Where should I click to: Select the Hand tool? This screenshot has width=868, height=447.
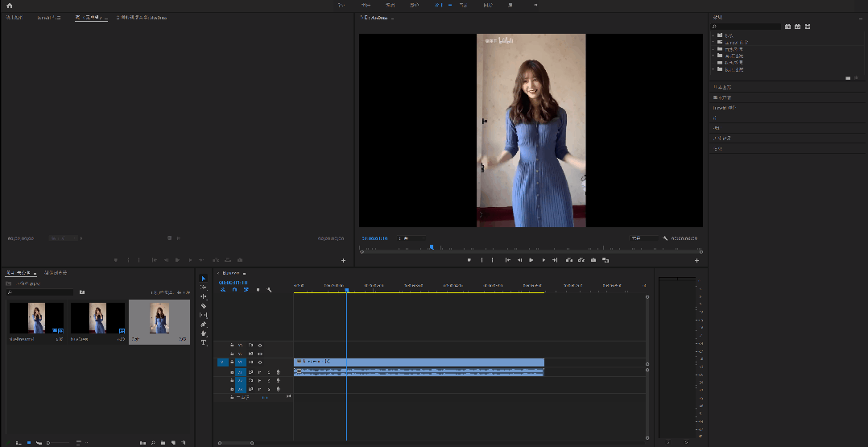point(204,333)
